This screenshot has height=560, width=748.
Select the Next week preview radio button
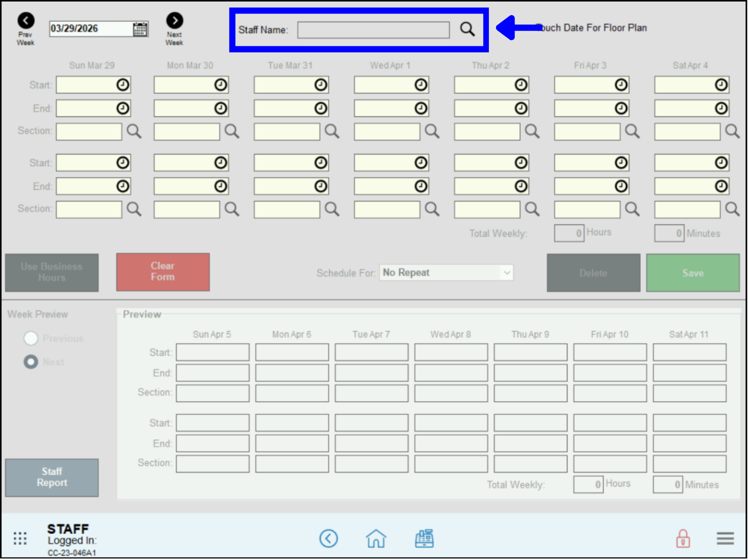pos(31,362)
